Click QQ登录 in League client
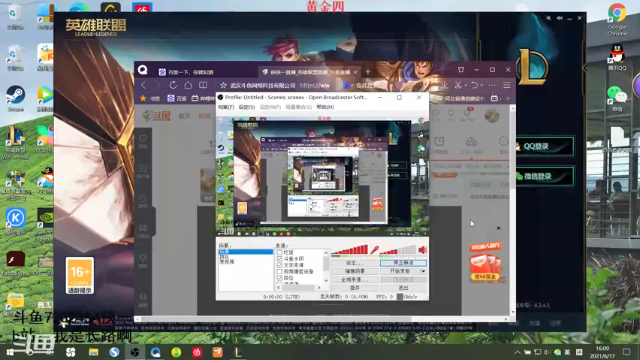This screenshot has height=360, width=640. pyautogui.click(x=545, y=146)
